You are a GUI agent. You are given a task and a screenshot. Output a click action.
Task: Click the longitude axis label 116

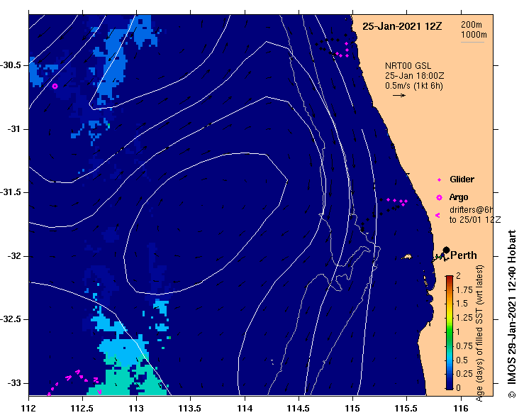[x=461, y=409]
